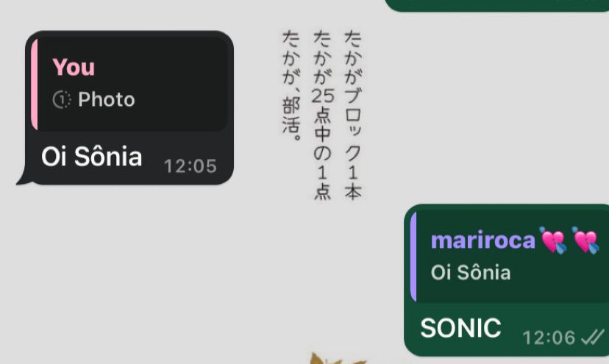Click the purple quote bar in the green bubble
The height and width of the screenshot is (364, 609).
click(413, 257)
